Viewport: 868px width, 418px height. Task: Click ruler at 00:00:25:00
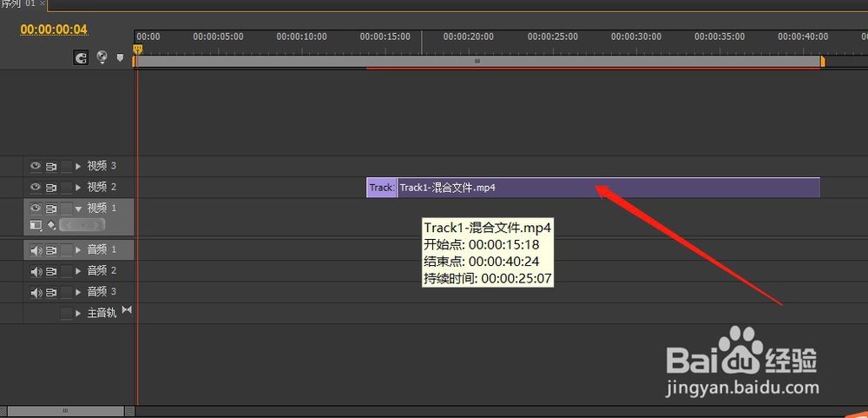tap(552, 36)
